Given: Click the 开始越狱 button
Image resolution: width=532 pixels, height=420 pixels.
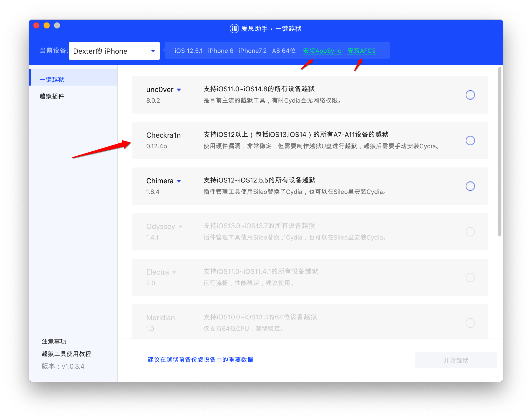Looking at the screenshot, I should (x=456, y=360).
